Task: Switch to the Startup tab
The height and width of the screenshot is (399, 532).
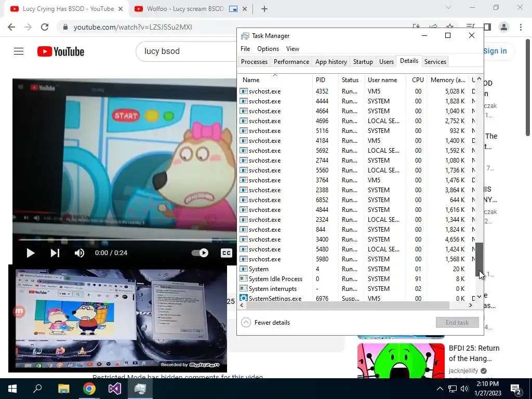Action: (363, 62)
